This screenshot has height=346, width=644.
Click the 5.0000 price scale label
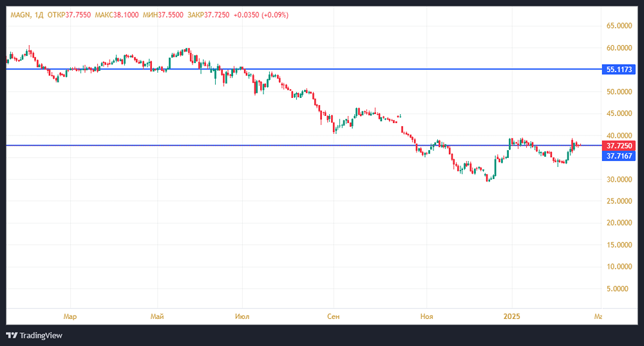618,289
